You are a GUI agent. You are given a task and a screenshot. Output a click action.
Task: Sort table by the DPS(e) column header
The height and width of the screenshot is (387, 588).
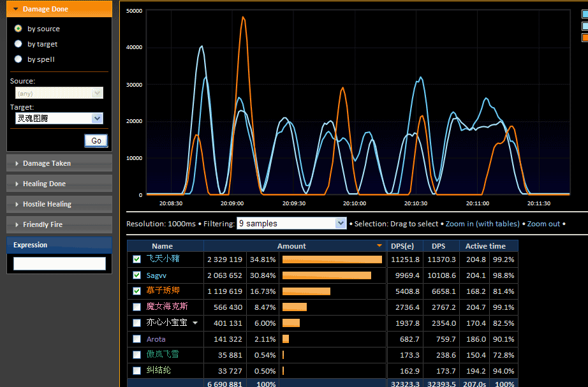click(x=402, y=246)
